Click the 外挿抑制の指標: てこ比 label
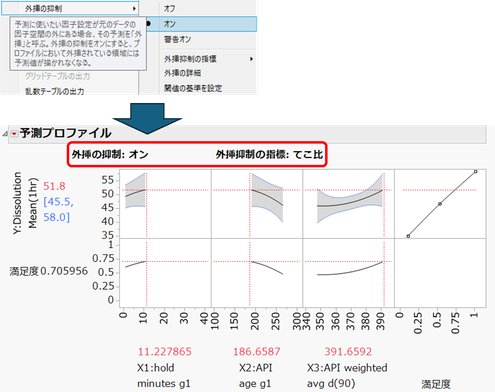Screen dimensions: 495x392 [x=269, y=154]
